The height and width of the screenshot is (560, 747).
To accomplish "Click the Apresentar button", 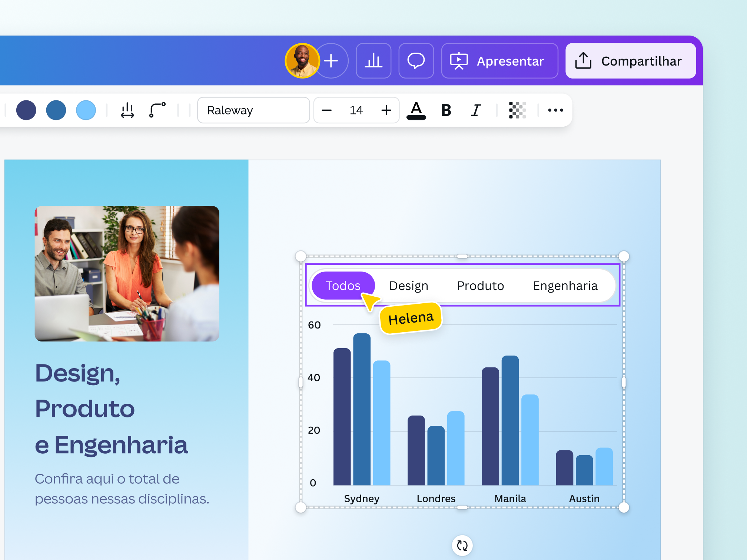I will click(x=499, y=61).
